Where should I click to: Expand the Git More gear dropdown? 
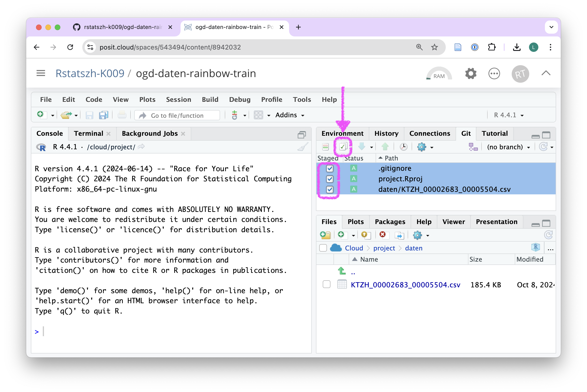click(x=425, y=147)
